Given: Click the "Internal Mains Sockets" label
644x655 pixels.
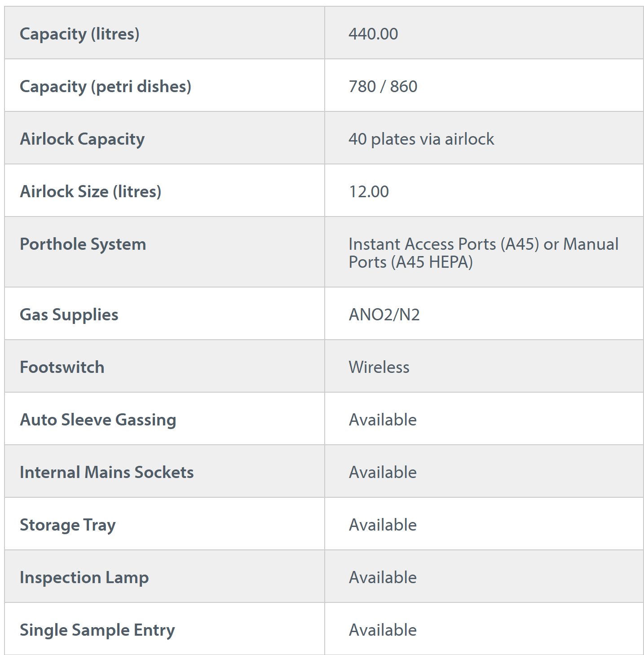Looking at the screenshot, I should (107, 472).
